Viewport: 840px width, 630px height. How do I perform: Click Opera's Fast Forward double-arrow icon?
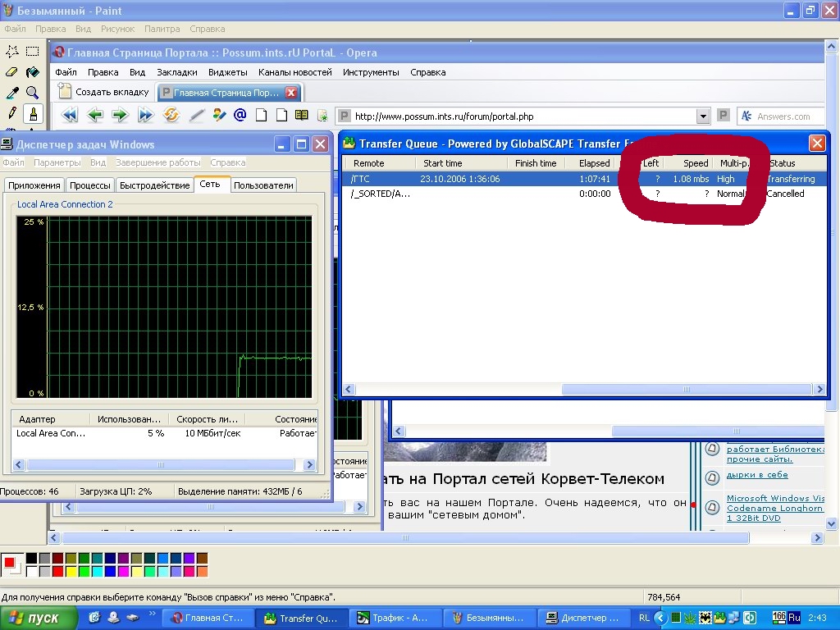pyautogui.click(x=145, y=116)
